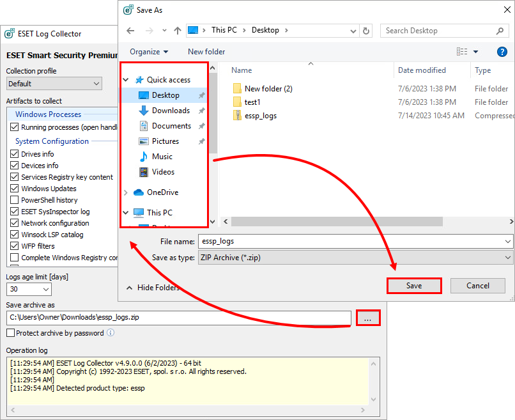515x420 pixels.
Task: Open Documents in the navigation pane
Action: tap(171, 126)
